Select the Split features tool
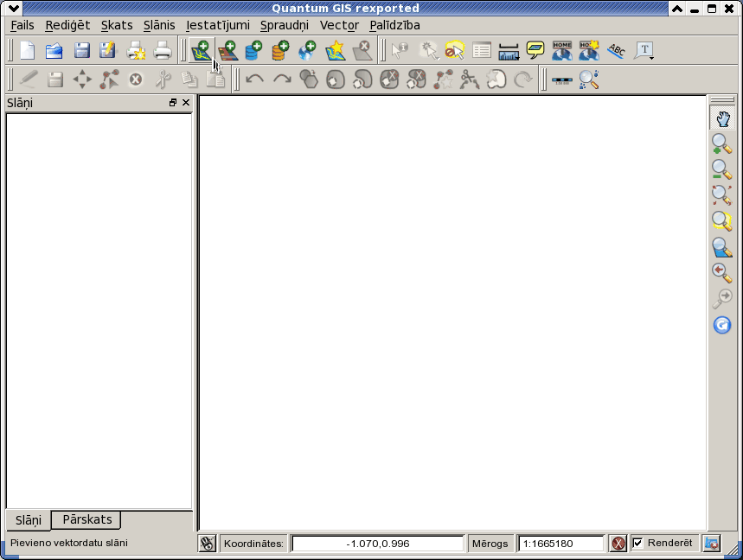Image resolution: width=743 pixels, height=560 pixels. tap(470, 79)
